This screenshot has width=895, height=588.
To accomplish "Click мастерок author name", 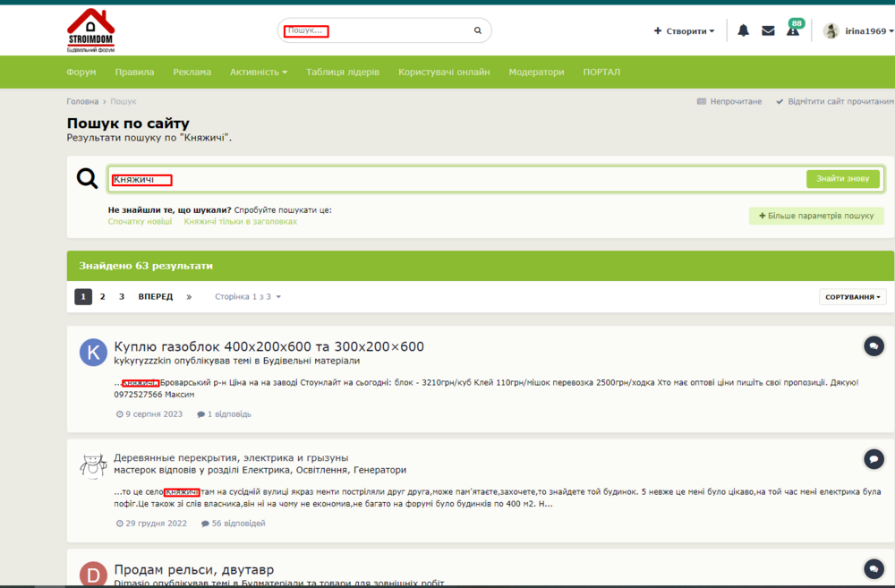I will (x=135, y=470).
